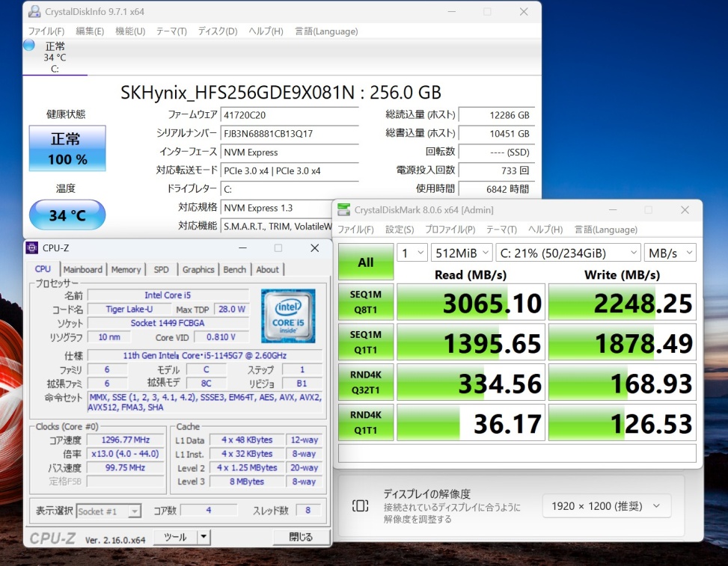The height and width of the screenshot is (566, 728).
Task: Switch to the Mainboard tab in CPU-Z
Action: tap(82, 270)
